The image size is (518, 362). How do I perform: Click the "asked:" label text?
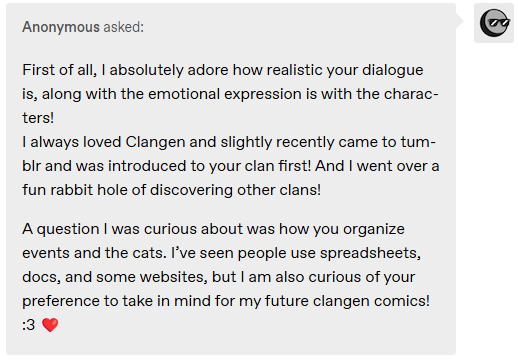point(123,27)
